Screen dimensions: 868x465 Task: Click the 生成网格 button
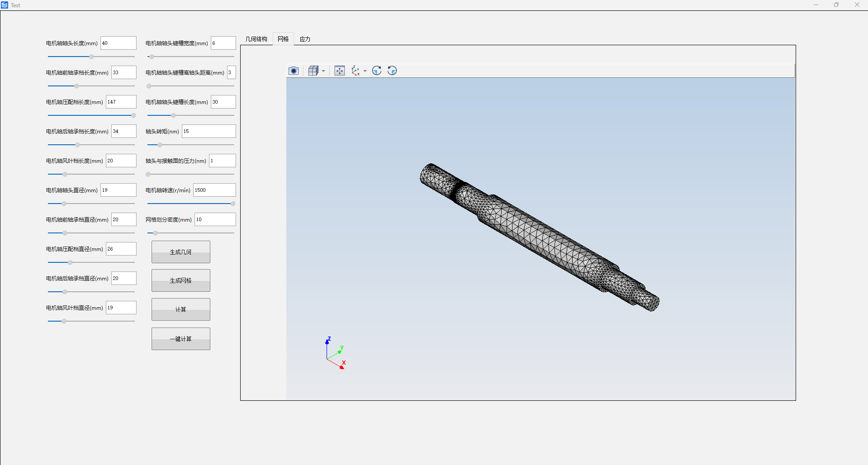(x=181, y=280)
